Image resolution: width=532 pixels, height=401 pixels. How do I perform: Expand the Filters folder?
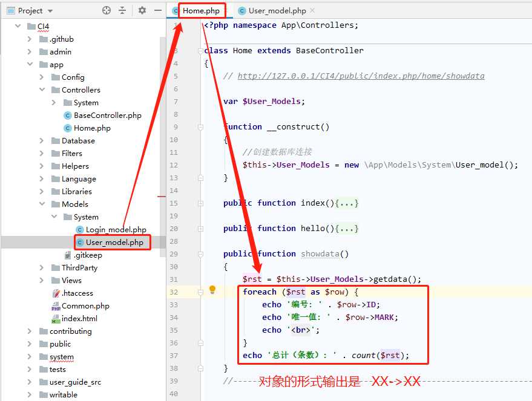tap(42, 153)
